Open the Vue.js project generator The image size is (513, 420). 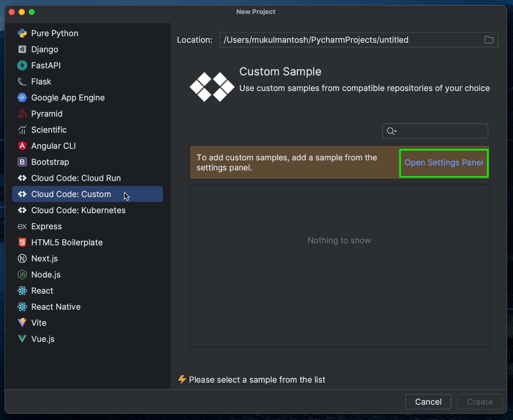[x=43, y=339]
